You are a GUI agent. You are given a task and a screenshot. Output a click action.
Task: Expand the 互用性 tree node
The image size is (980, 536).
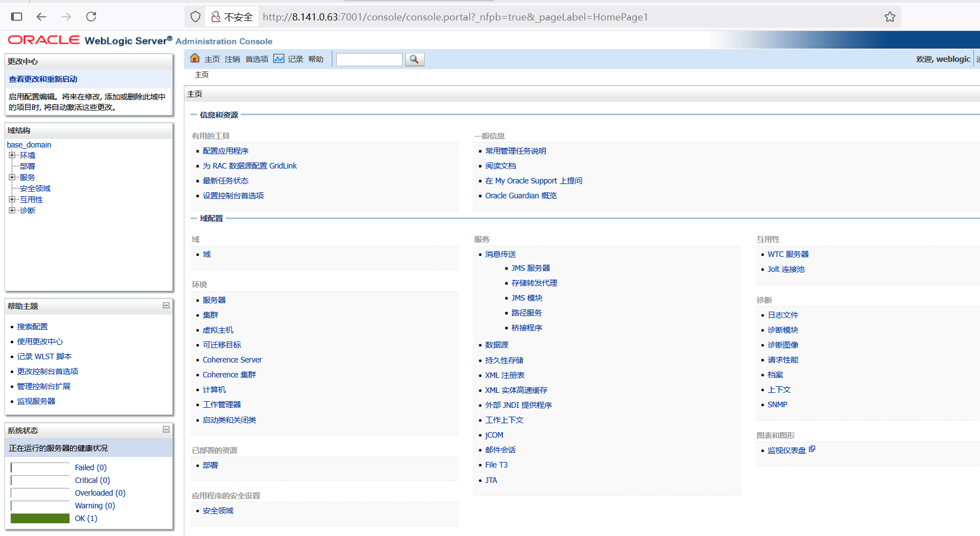[x=12, y=199]
